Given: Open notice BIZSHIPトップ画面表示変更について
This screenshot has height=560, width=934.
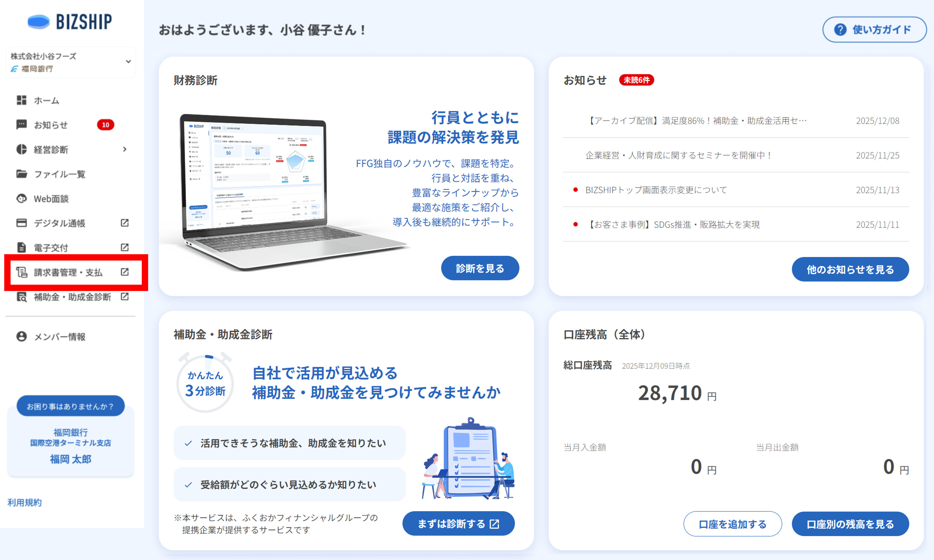Looking at the screenshot, I should pos(656,190).
